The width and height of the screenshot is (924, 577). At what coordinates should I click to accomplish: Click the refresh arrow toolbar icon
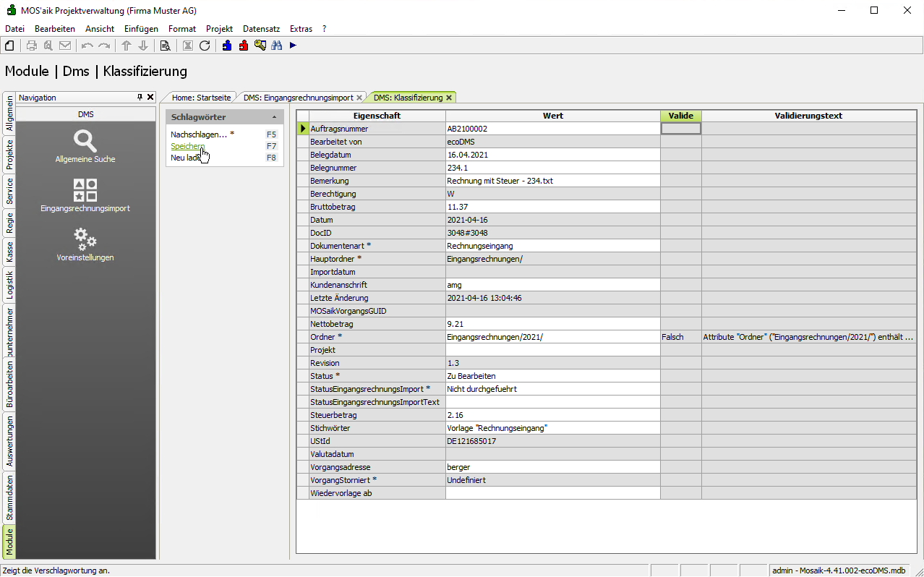(205, 46)
